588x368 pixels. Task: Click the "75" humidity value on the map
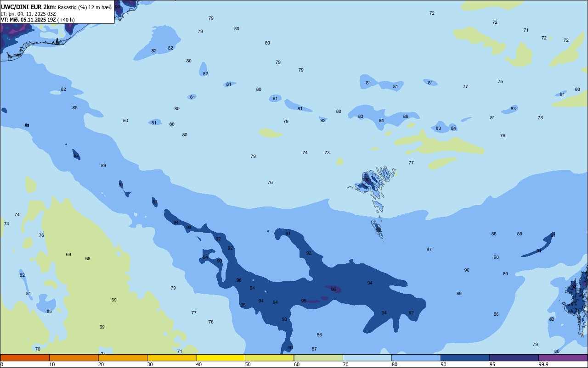tap(500, 82)
